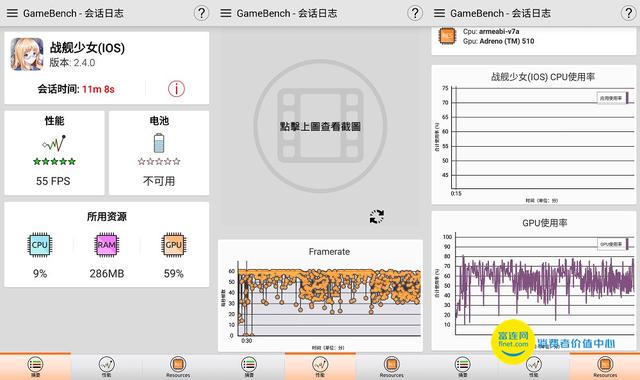Tap the 55 FPS value
Viewport: 640px width, 380px height.
(x=53, y=181)
